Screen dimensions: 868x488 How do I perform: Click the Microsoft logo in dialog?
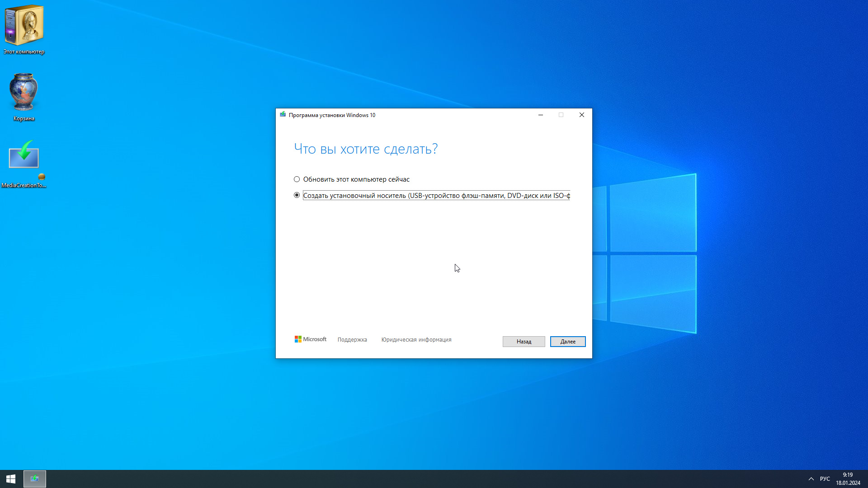coord(310,339)
